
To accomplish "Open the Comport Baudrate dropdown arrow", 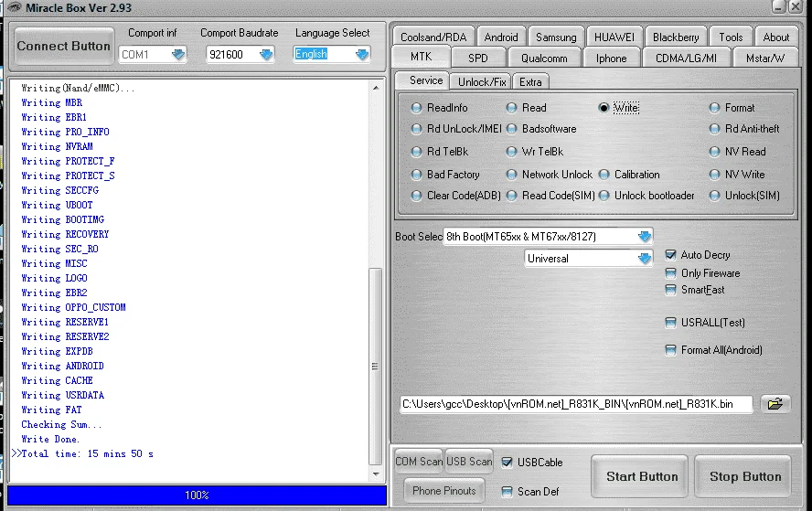I will coord(266,54).
